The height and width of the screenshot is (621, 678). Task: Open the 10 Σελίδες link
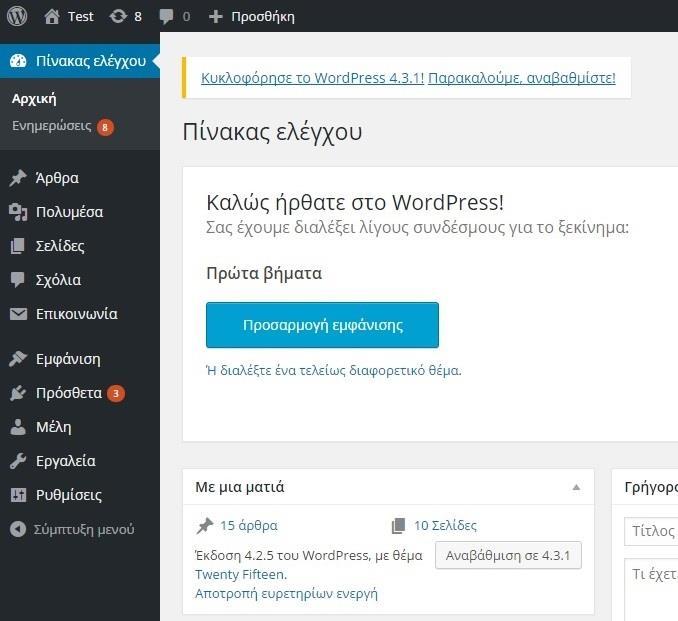[x=445, y=525]
